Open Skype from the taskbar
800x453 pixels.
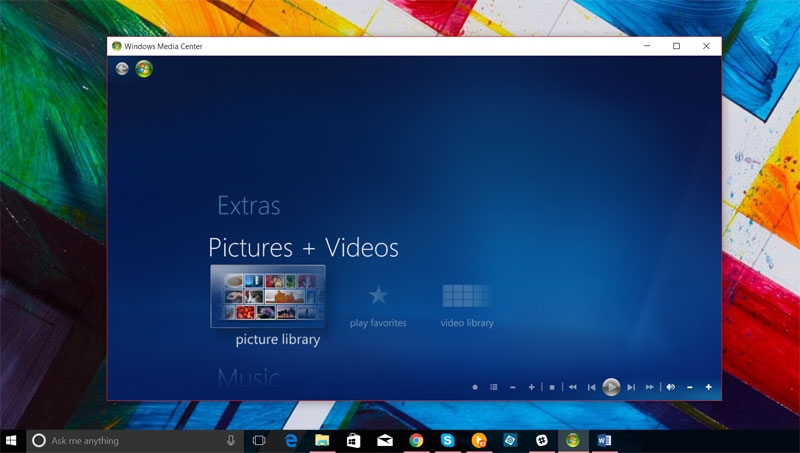point(447,440)
